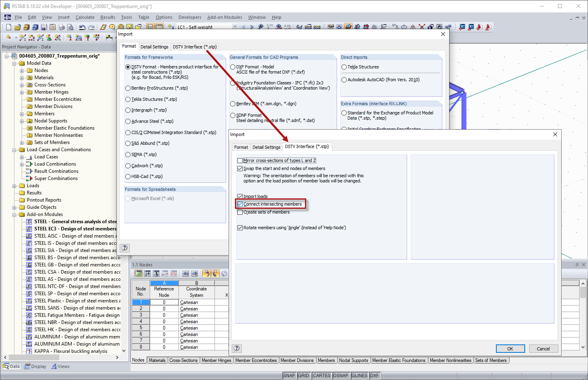Open the load case selection dropdown showing LC1 - Self-weight

235,26
